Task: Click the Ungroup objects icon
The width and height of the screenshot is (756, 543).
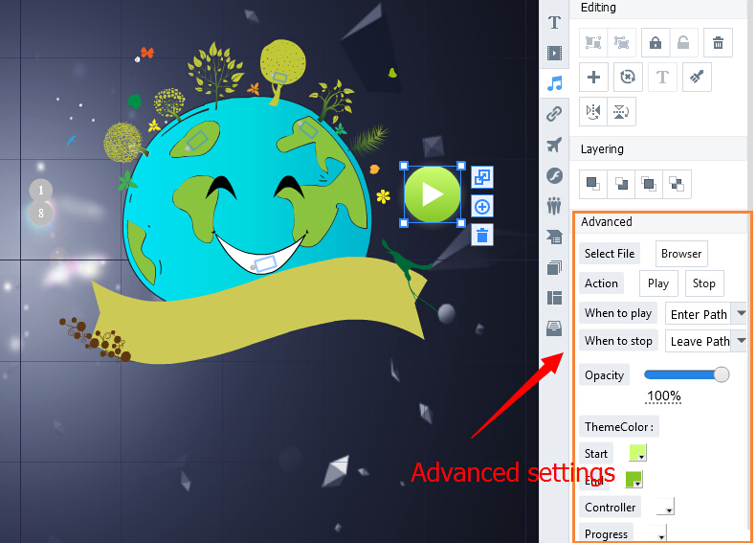Action: click(x=621, y=42)
